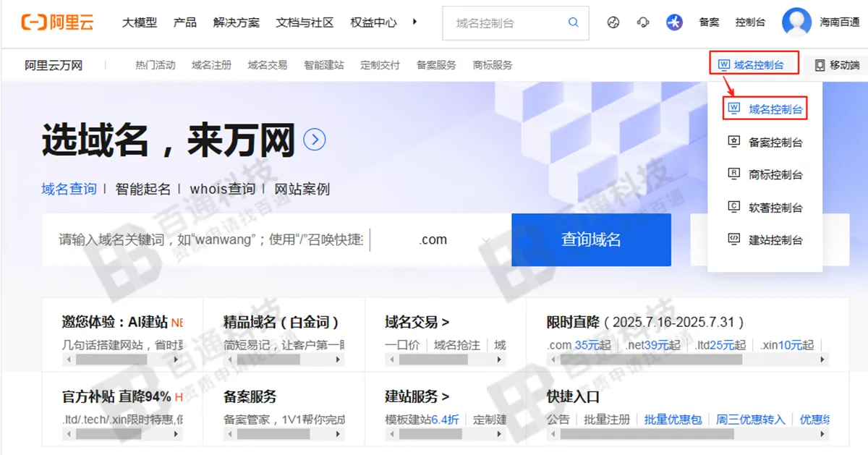The image size is (868, 455).
Task: Click left scroll arrow in 域名交易 card
Action: point(391,360)
